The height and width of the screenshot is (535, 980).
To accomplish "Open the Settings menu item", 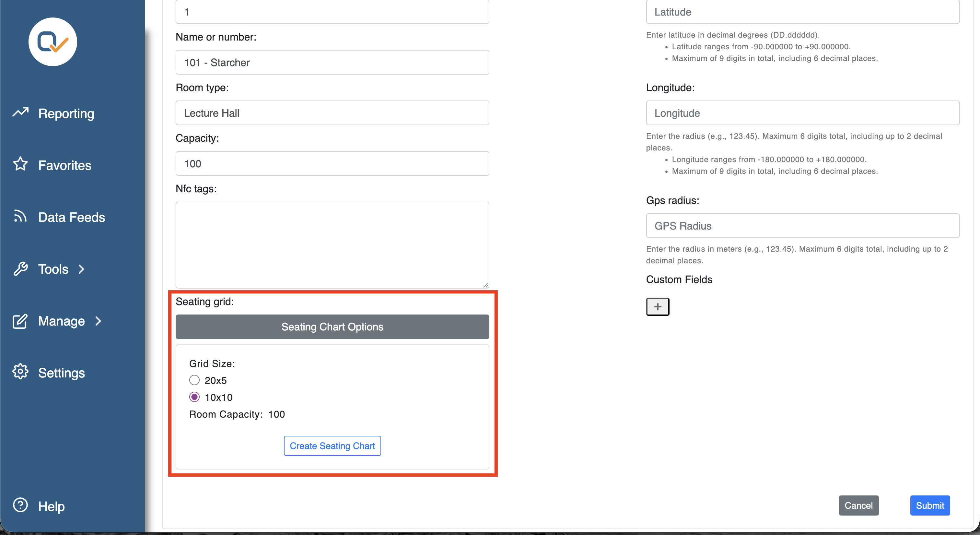I will [62, 373].
